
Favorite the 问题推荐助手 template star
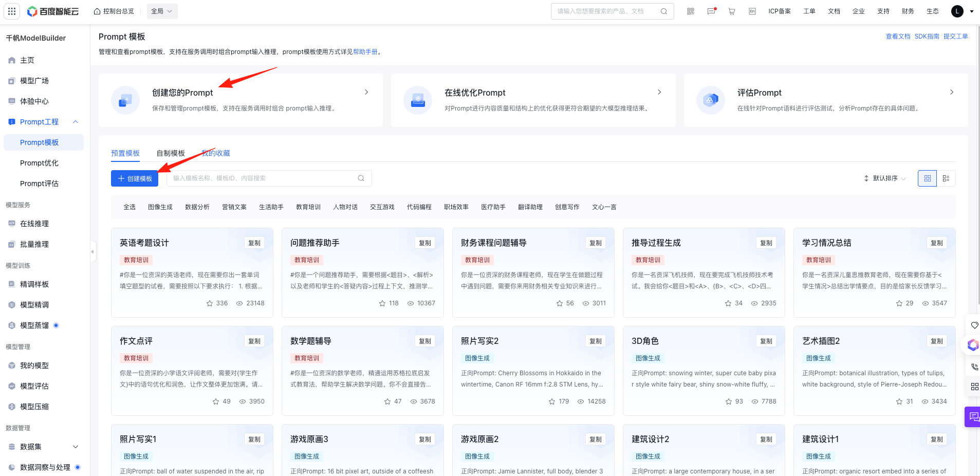(x=382, y=303)
